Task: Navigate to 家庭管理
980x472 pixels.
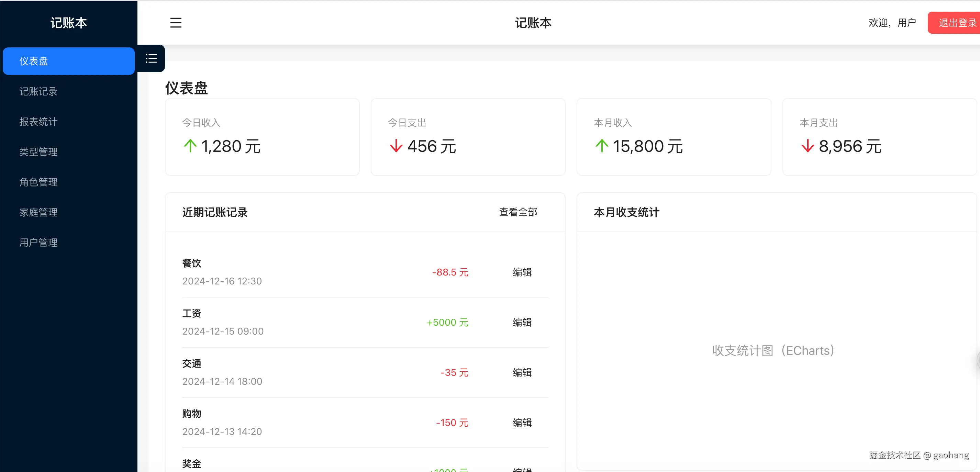Action: (x=38, y=213)
